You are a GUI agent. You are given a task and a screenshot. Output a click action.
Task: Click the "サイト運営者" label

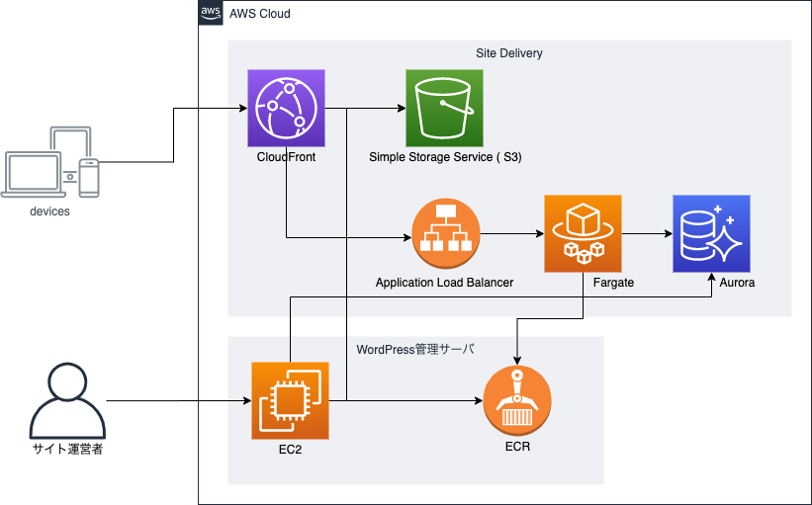pos(67,450)
